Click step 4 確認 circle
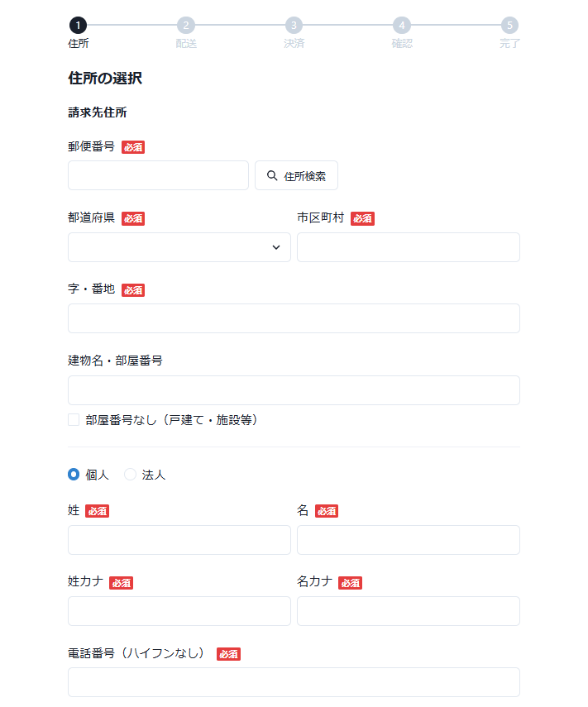This screenshot has width=588, height=707. [401, 26]
